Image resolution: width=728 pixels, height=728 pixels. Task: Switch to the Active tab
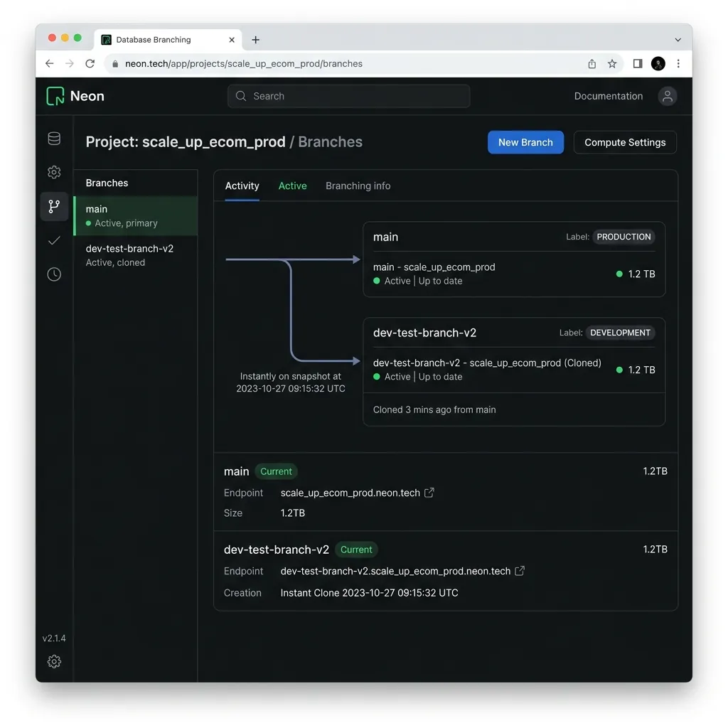[x=292, y=186]
